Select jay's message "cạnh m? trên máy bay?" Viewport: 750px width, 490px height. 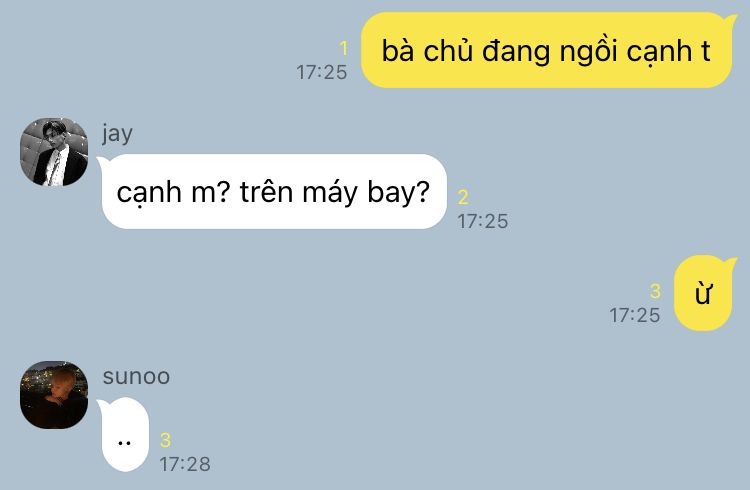273,191
